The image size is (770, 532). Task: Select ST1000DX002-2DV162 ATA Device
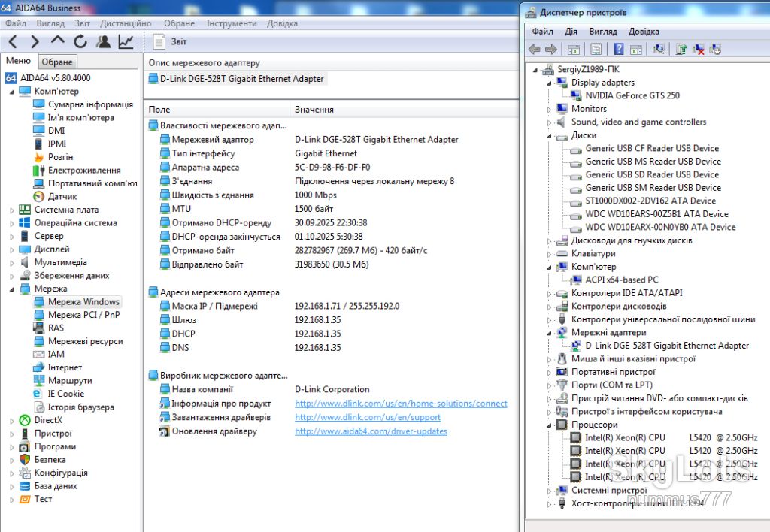pyautogui.click(x=650, y=201)
